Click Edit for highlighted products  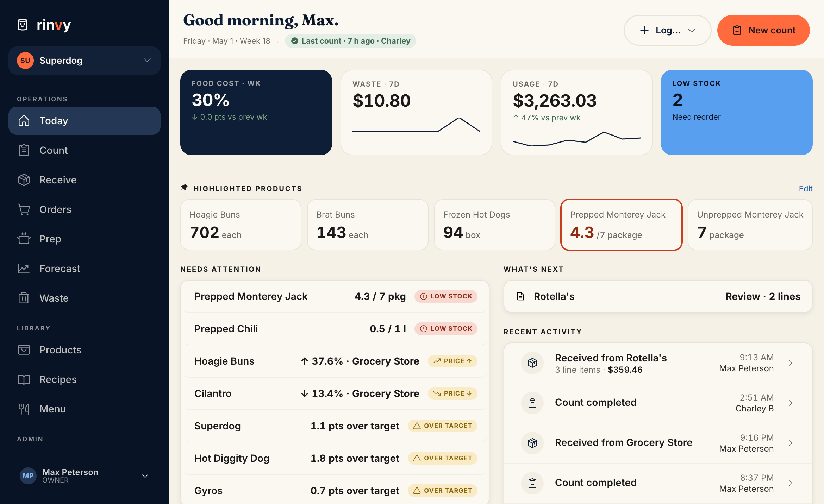point(805,189)
